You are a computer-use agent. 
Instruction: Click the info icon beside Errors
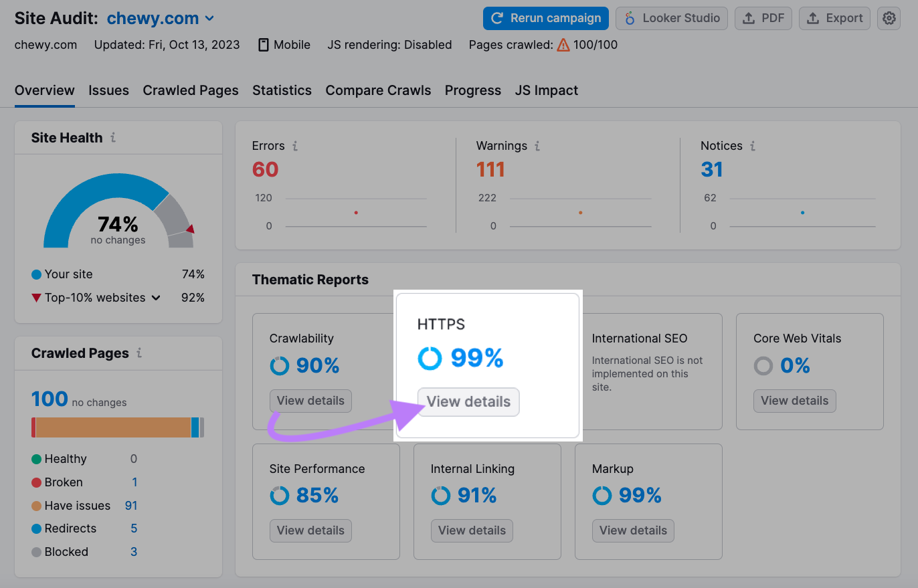(x=295, y=146)
